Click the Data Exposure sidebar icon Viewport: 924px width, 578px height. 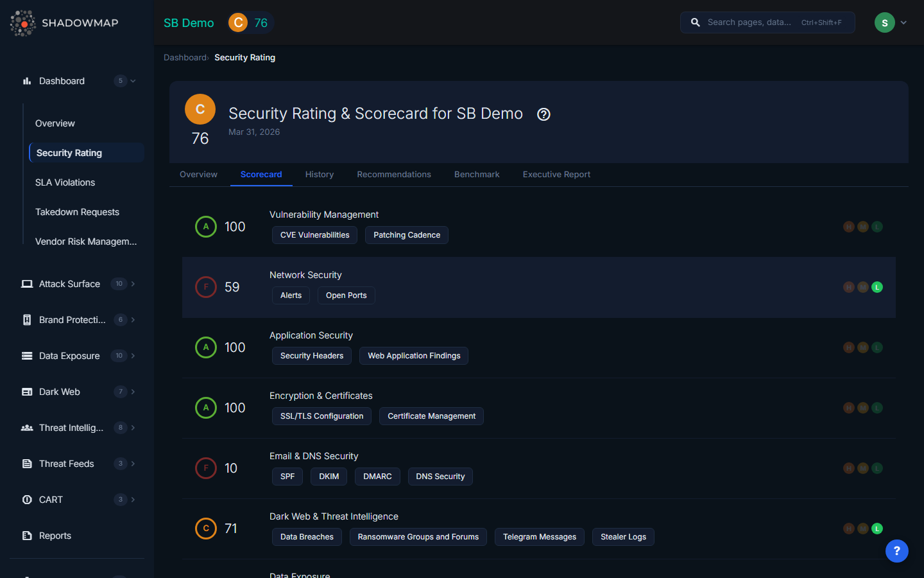27,356
